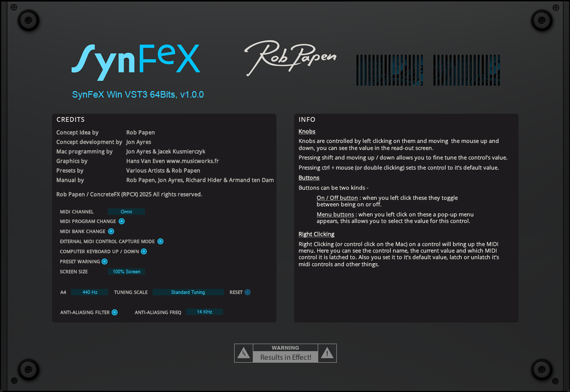Click the Various Artists & Rob Papen credit
The image size is (570, 392).
pos(163,171)
